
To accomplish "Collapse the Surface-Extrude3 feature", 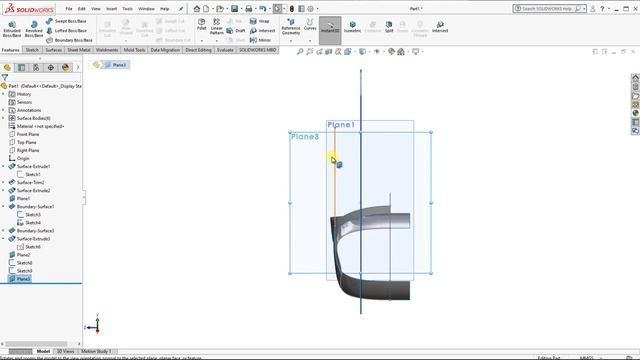I will [4, 239].
